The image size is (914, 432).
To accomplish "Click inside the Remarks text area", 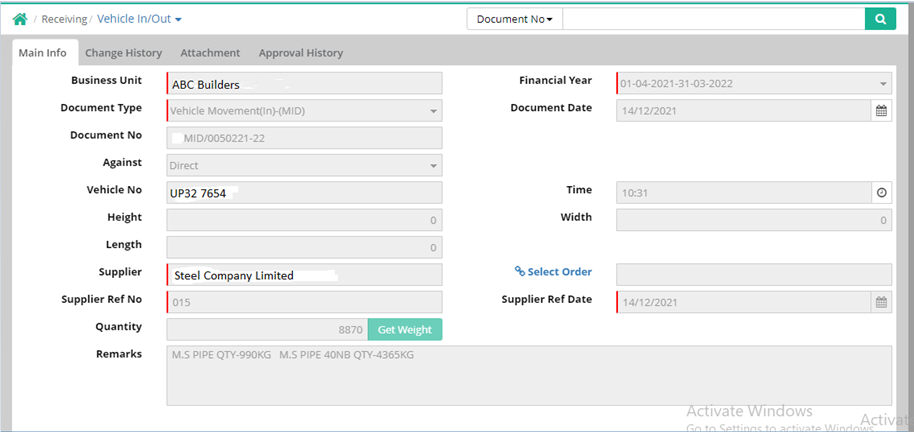I will [528, 375].
